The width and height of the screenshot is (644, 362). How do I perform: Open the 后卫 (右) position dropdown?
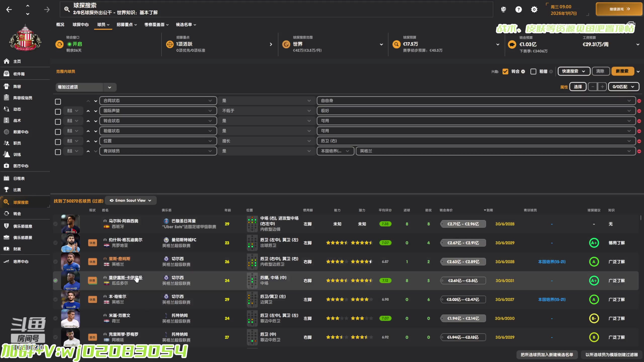(476, 141)
